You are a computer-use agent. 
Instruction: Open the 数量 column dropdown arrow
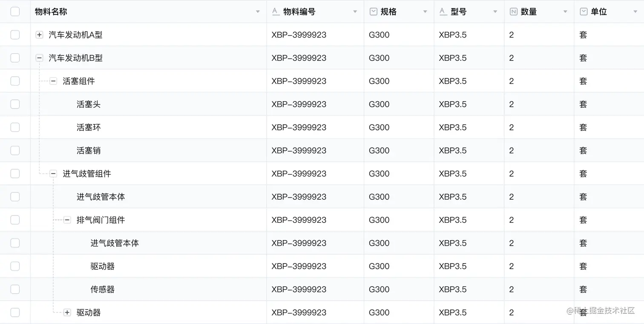click(x=565, y=12)
